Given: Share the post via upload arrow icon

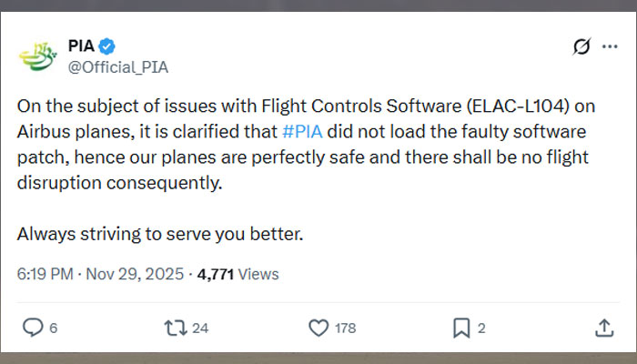Looking at the screenshot, I should click(x=603, y=327).
